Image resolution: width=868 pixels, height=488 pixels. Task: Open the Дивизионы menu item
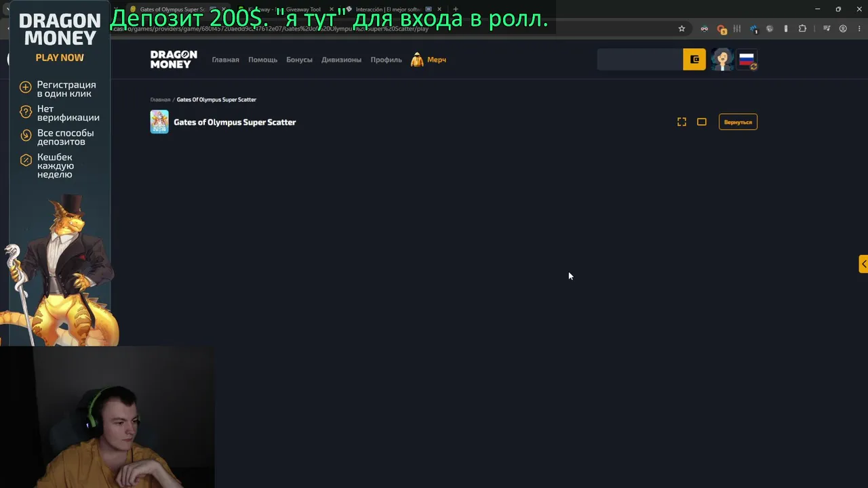[341, 60]
